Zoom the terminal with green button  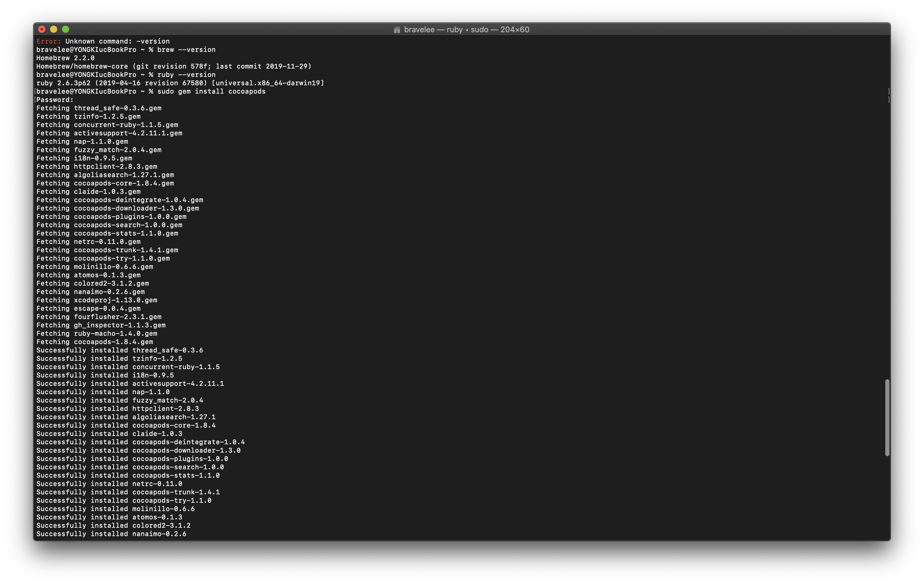66,29
